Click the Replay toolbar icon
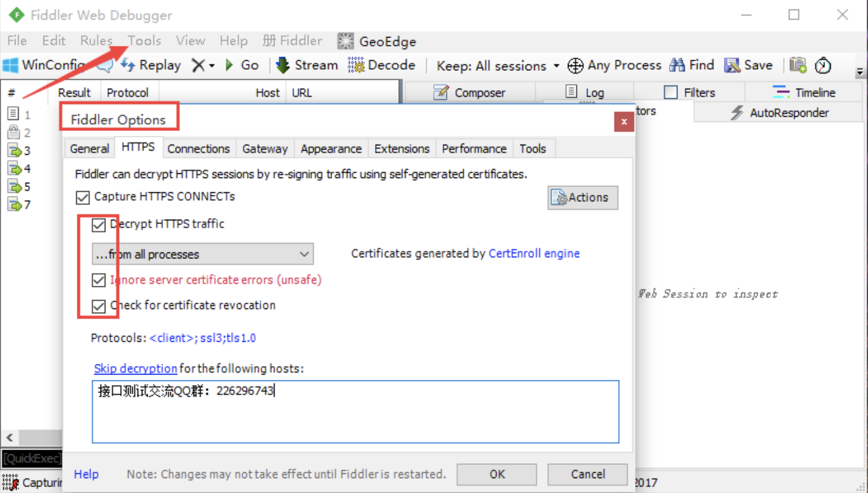Viewport: 868px width, 493px height. point(128,65)
